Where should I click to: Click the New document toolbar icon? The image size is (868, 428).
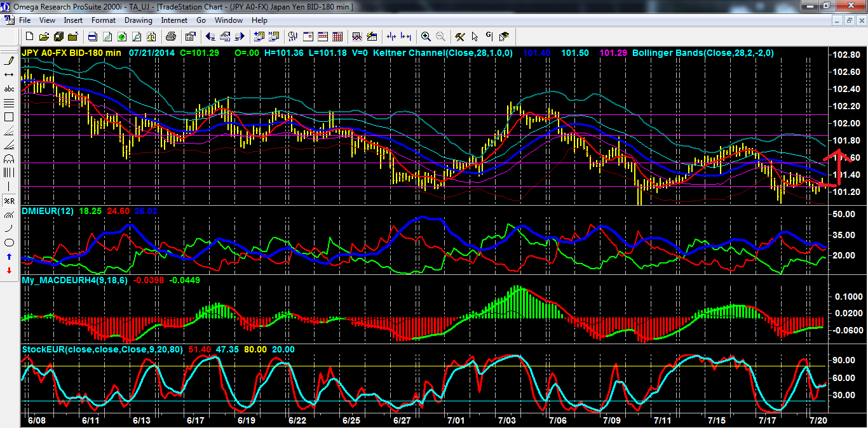30,37
